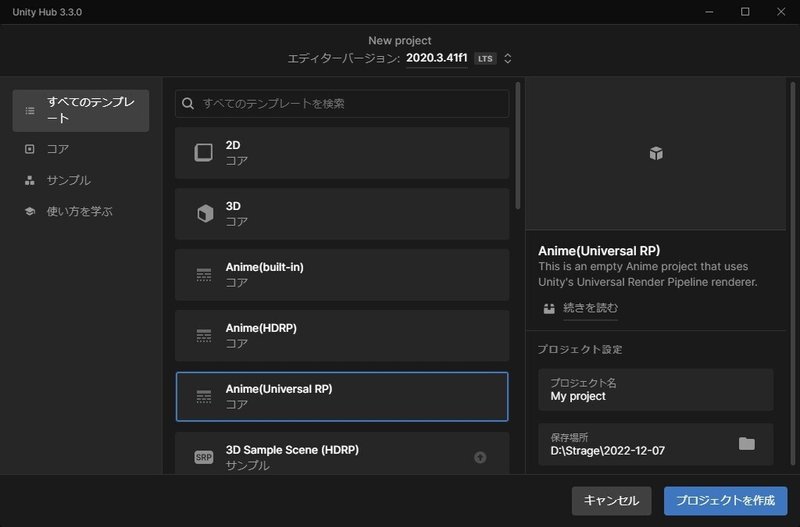Image resolution: width=800 pixels, height=527 pixels.
Task: Click the 続きを読む book icon
Action: coord(549,308)
